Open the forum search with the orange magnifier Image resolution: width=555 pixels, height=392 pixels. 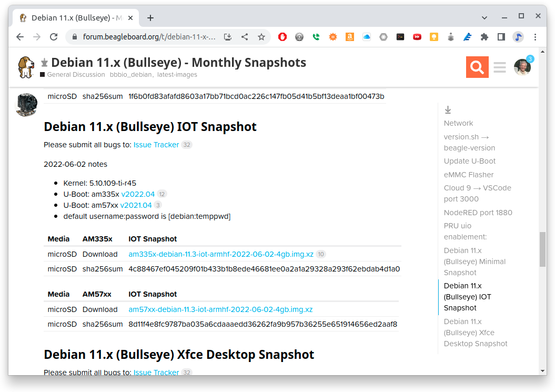(477, 67)
